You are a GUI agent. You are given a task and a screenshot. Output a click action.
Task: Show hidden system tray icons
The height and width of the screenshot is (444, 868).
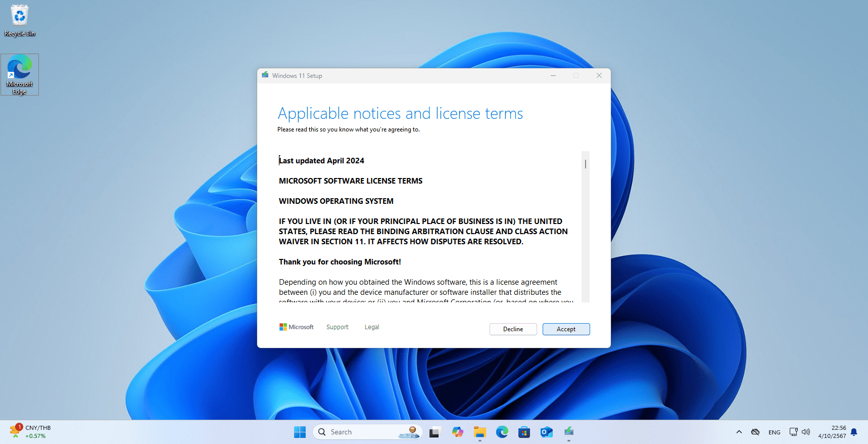739,432
